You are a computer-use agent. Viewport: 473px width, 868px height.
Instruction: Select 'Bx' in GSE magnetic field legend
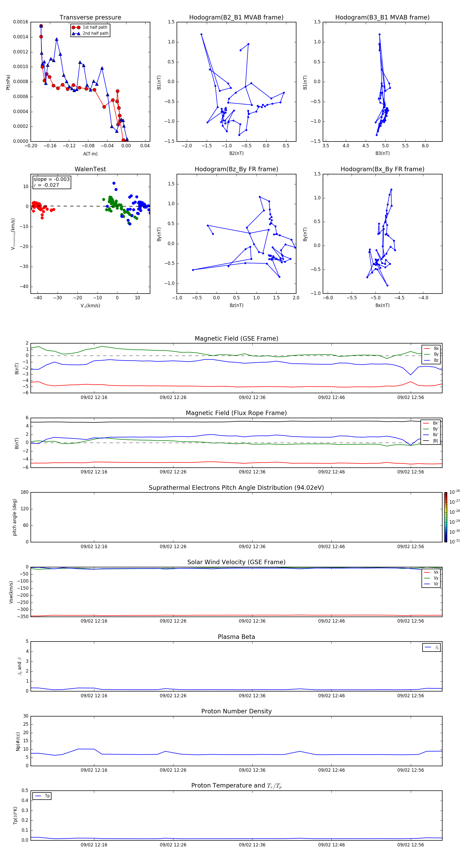pyautogui.click(x=431, y=349)
